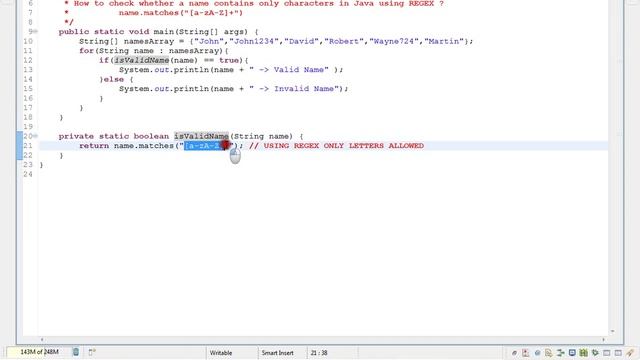Screen dimensions: 640x360
Task: Click the highlighted [a-zA-Z regex selection
Action: point(205,146)
